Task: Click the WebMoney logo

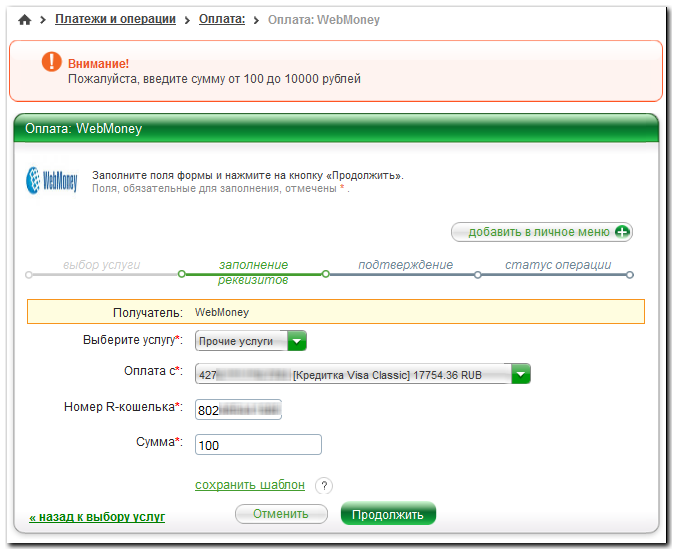Action: click(52, 181)
